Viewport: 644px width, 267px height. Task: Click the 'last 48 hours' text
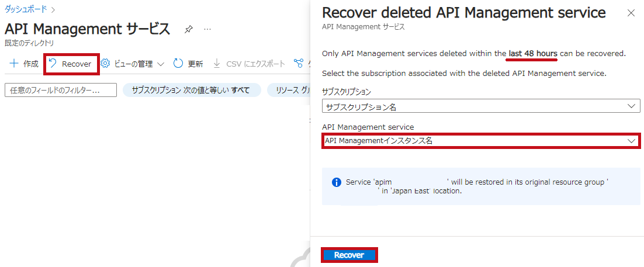tap(533, 53)
